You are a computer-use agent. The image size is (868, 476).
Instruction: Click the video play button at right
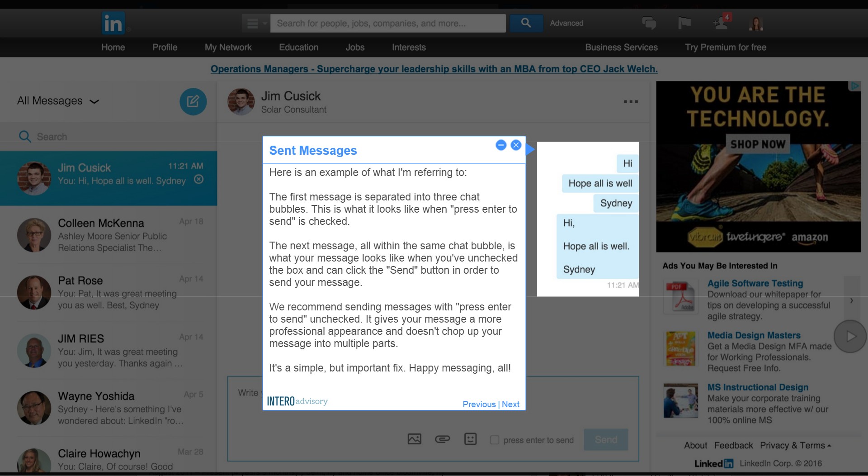pos(850,336)
